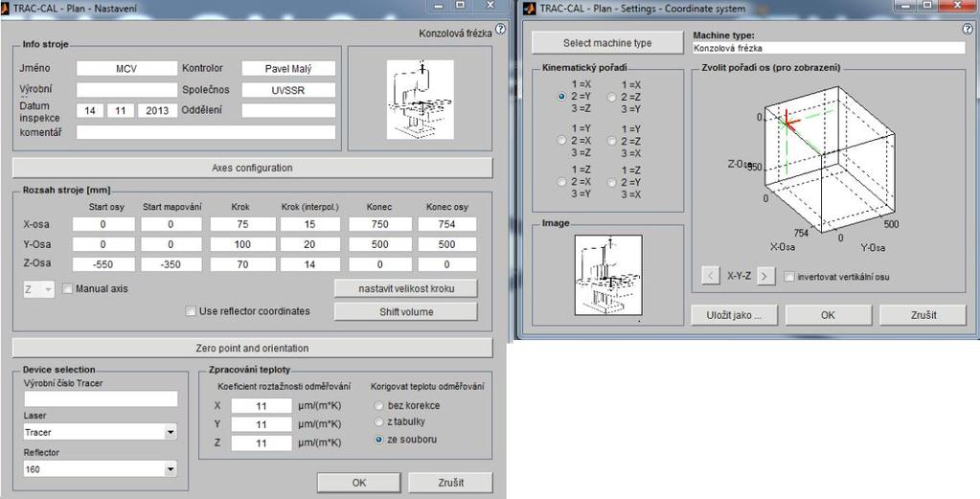Select kinematic order 1=X 2=Y 3=Z
Screen dimensions: 980x499
tap(561, 97)
